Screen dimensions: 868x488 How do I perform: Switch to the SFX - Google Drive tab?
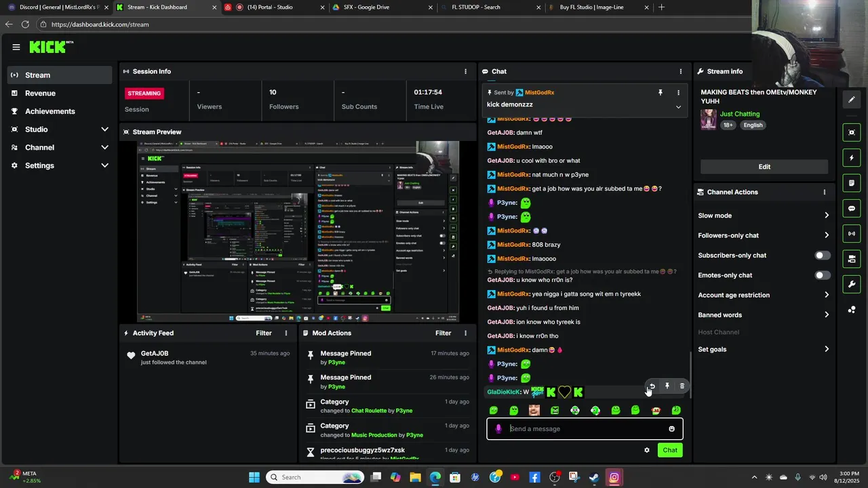382,7
